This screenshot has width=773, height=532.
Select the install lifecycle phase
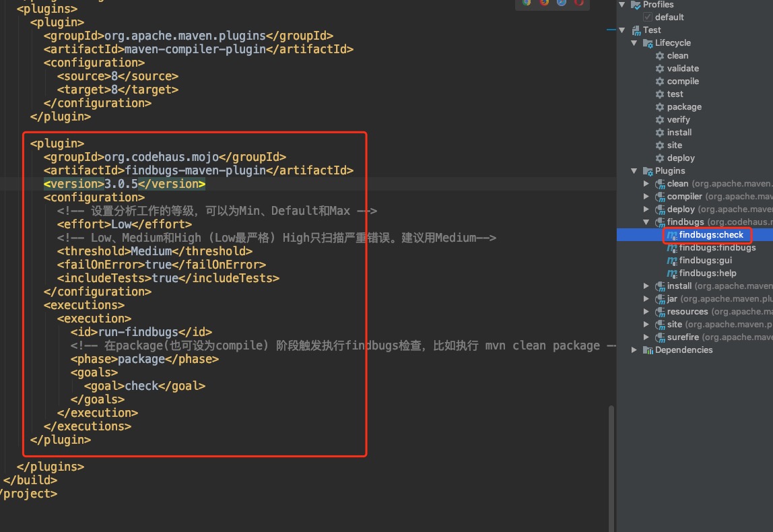[679, 133]
